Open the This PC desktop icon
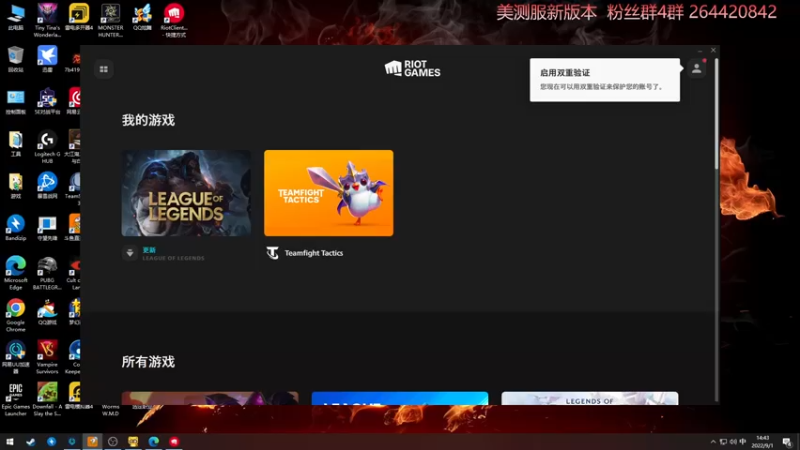The image size is (800, 450). point(16,16)
